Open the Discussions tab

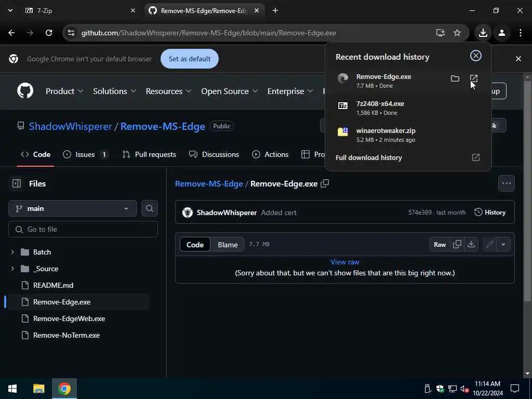(x=214, y=154)
